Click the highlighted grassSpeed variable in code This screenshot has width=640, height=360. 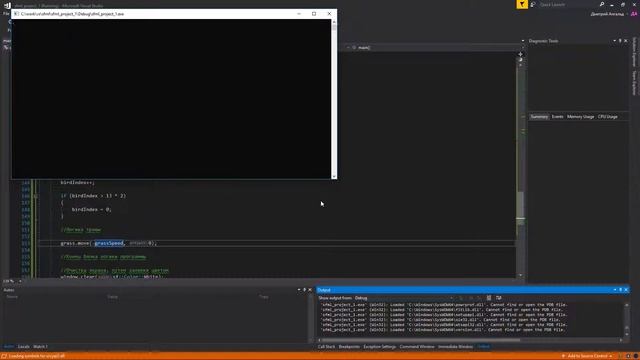(109, 243)
